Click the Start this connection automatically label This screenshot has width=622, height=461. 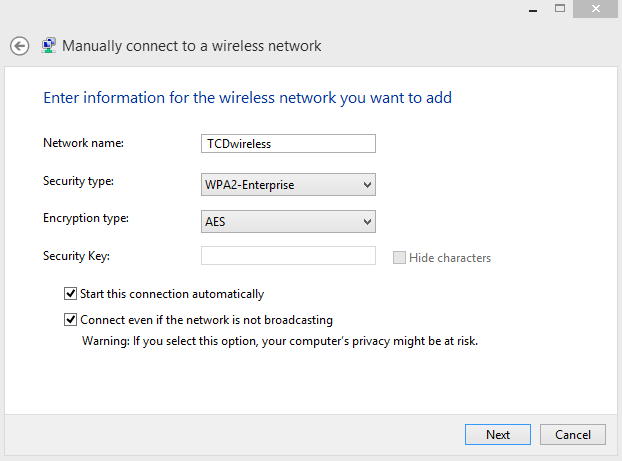(x=172, y=294)
